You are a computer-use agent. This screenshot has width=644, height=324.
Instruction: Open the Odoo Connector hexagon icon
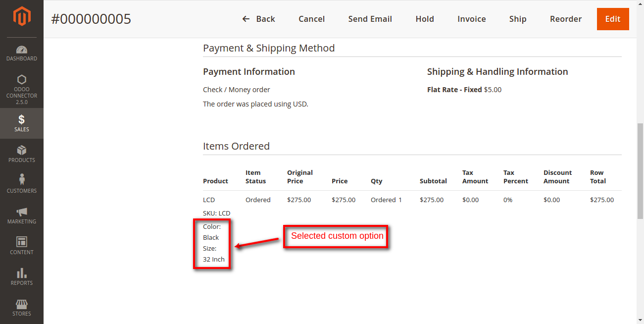[22, 80]
